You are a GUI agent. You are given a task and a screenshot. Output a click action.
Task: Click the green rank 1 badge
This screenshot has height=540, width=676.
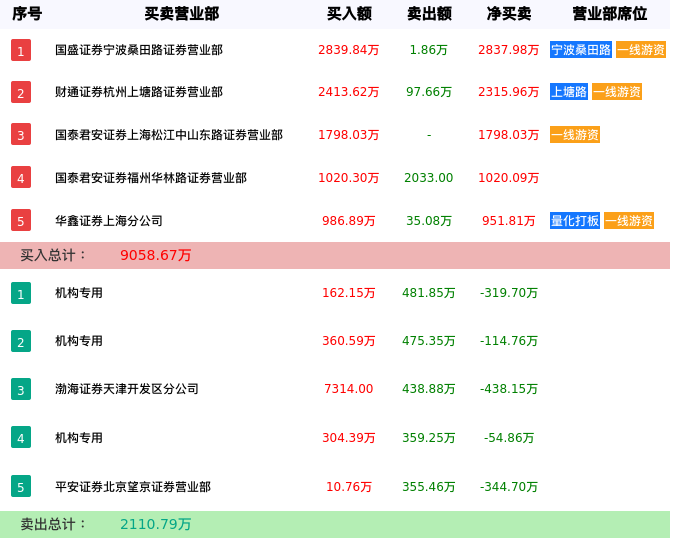21,294
